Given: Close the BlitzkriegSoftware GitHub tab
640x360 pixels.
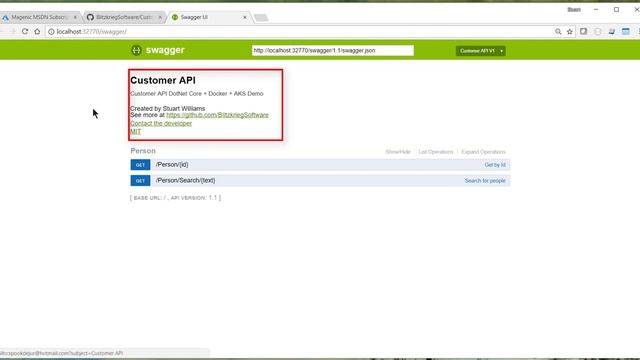Looking at the screenshot, I should click(x=160, y=17).
